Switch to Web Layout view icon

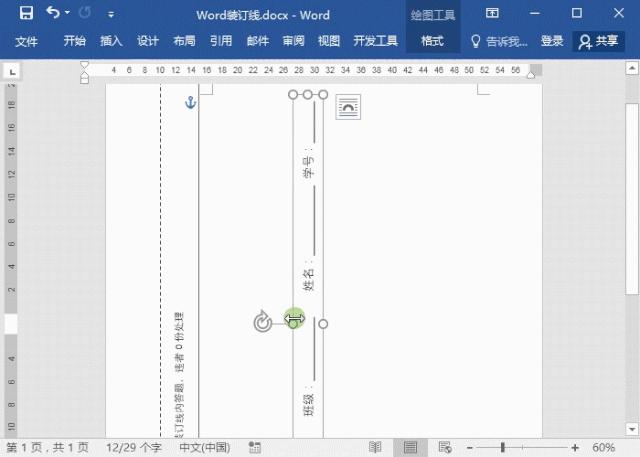(x=445, y=448)
